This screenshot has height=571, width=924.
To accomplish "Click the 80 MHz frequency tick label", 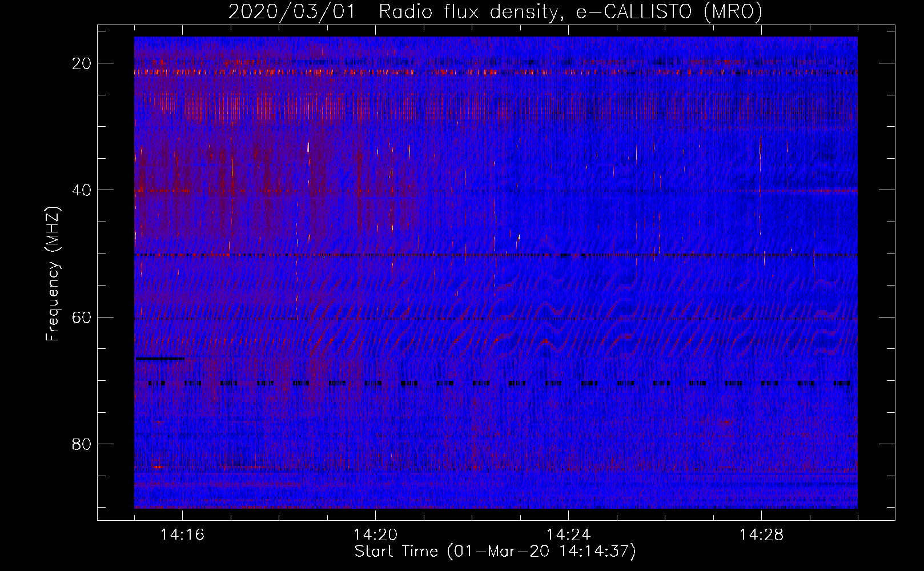I will point(82,444).
